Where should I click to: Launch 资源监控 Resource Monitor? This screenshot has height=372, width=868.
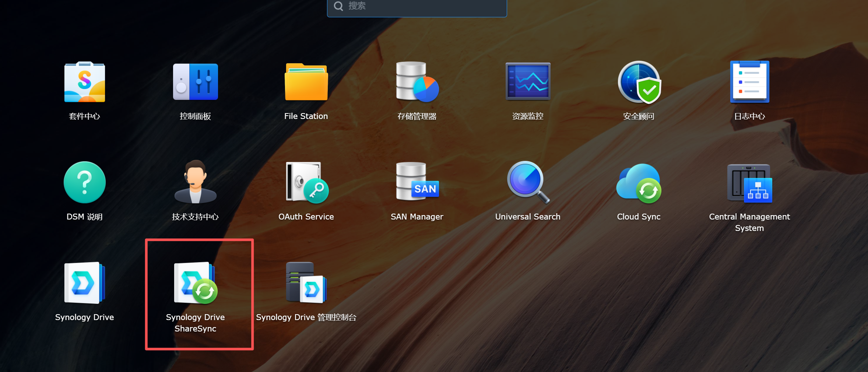coord(528,82)
